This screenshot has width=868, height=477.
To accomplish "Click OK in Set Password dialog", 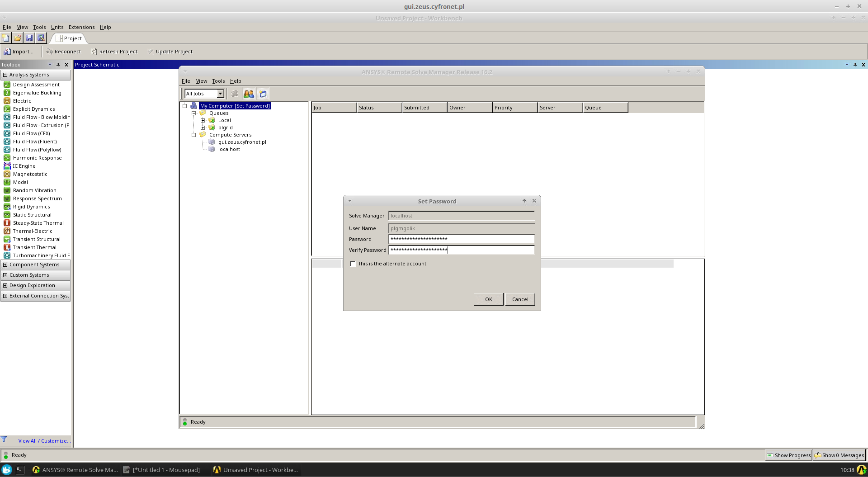I will pos(489,299).
